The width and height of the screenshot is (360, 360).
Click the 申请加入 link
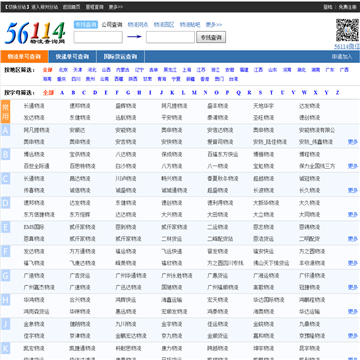coord(342,57)
